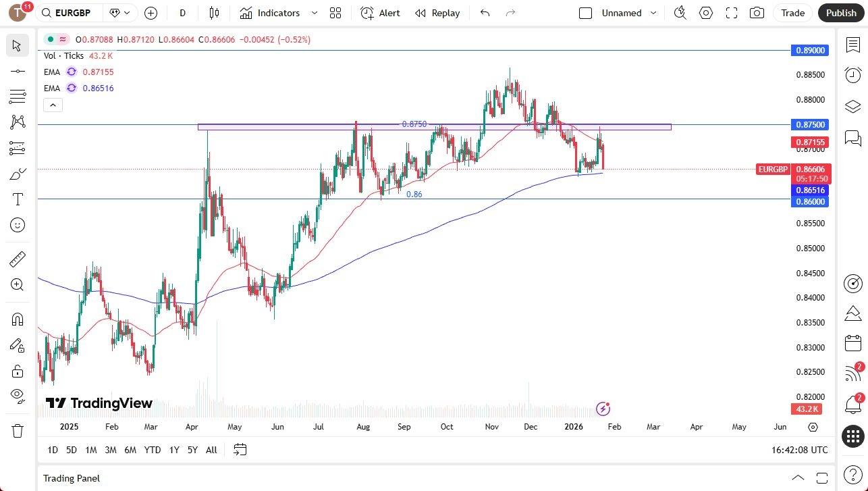
Task: Open Indicators favorites dropdown arrow
Action: pos(315,13)
